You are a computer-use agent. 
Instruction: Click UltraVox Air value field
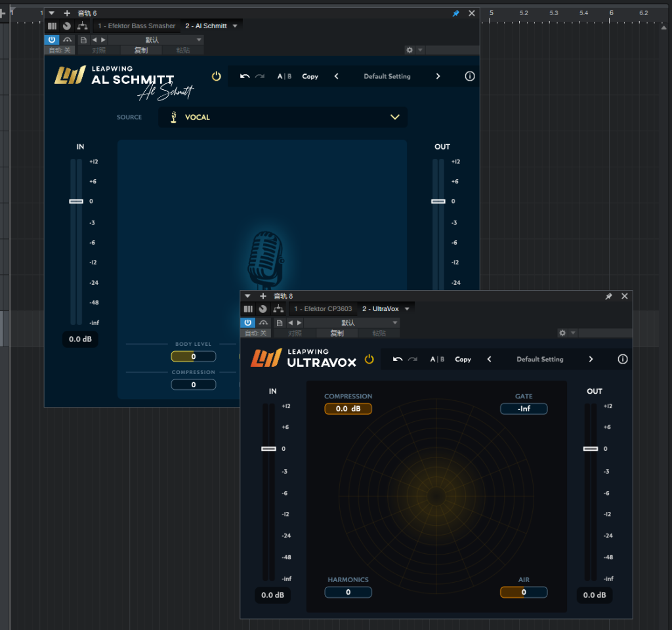(x=524, y=593)
